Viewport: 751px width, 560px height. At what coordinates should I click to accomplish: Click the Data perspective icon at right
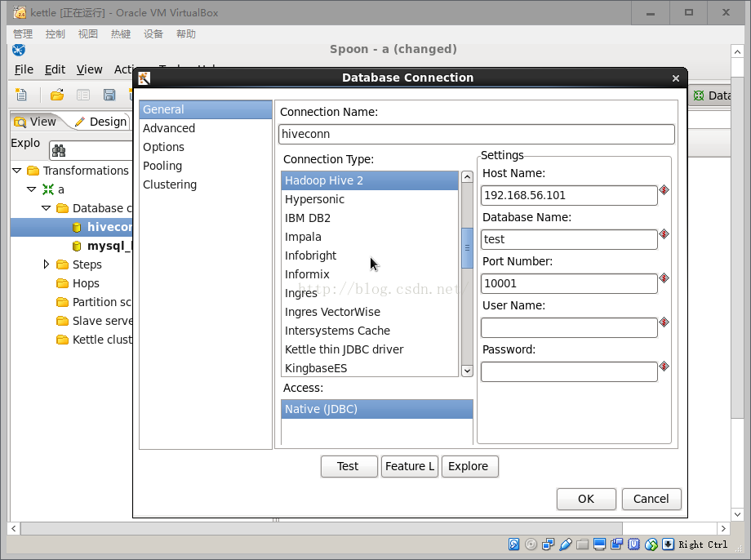tap(699, 96)
